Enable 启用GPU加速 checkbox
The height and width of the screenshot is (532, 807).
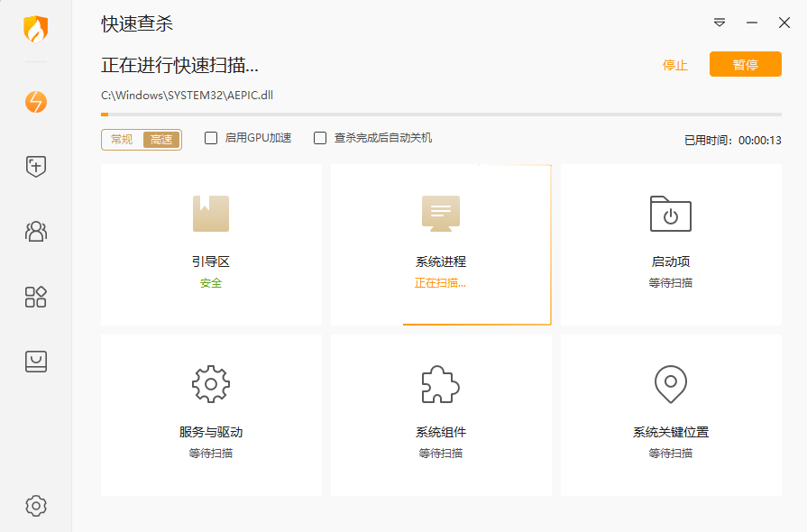pyautogui.click(x=211, y=138)
